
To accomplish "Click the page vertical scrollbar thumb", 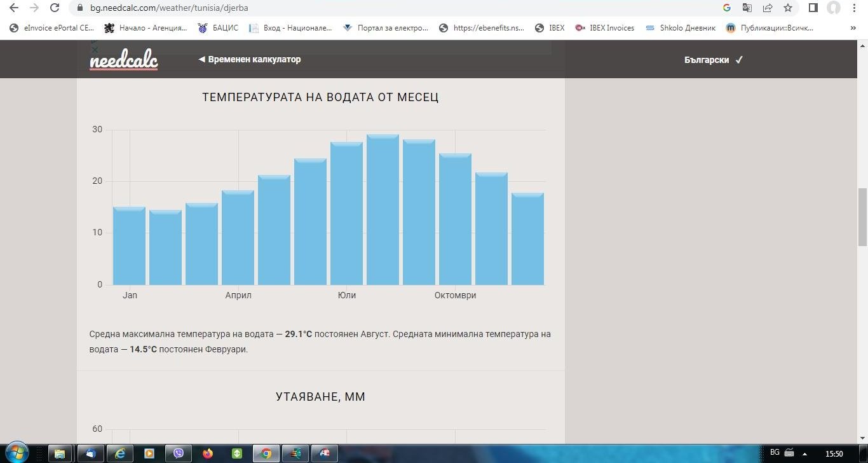I will [862, 216].
